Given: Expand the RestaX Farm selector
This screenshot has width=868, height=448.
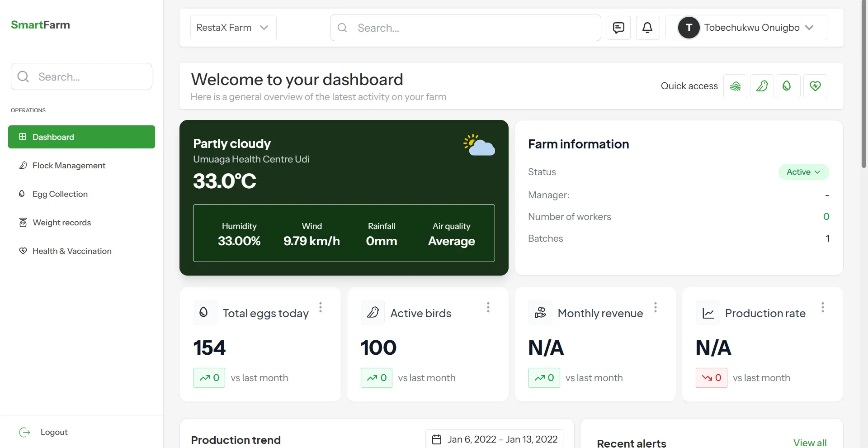Looking at the screenshot, I should (x=233, y=28).
